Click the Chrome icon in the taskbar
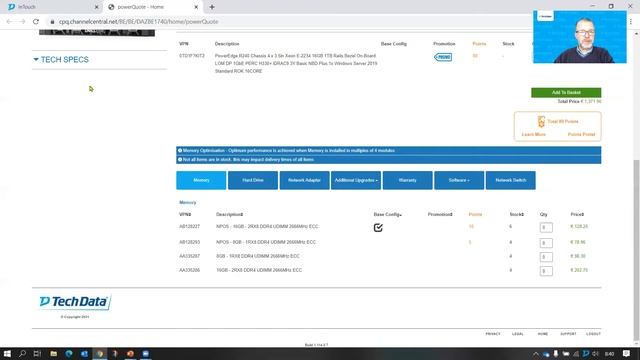The width and height of the screenshot is (640, 360). [x=100, y=353]
